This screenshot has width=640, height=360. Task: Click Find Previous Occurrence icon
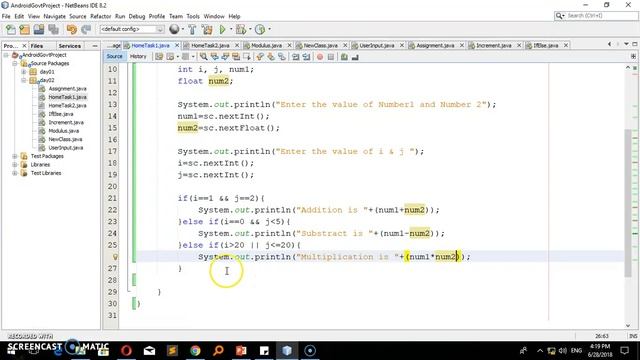point(214,57)
